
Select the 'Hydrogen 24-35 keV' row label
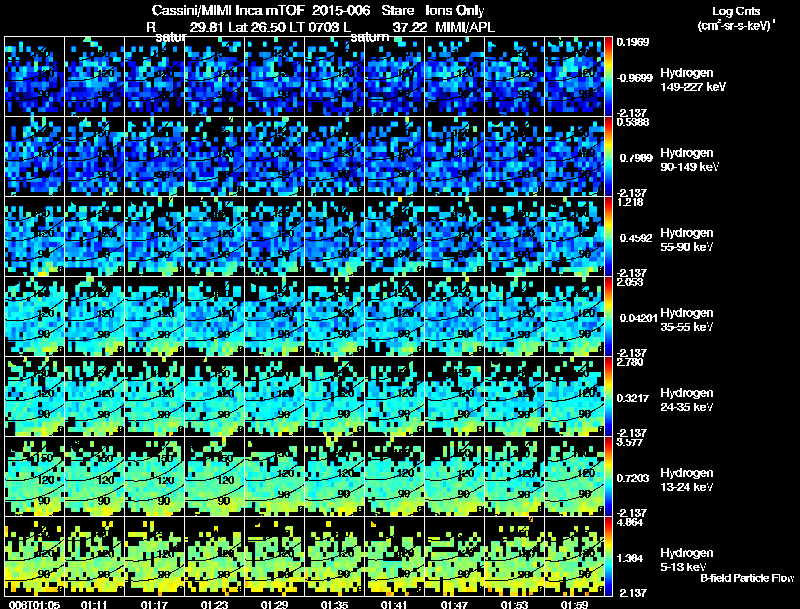(687, 400)
